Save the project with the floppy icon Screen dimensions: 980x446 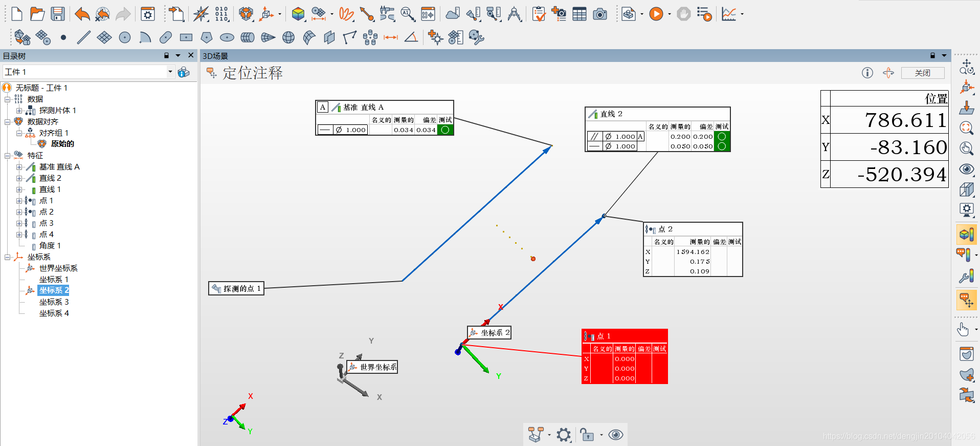58,14
